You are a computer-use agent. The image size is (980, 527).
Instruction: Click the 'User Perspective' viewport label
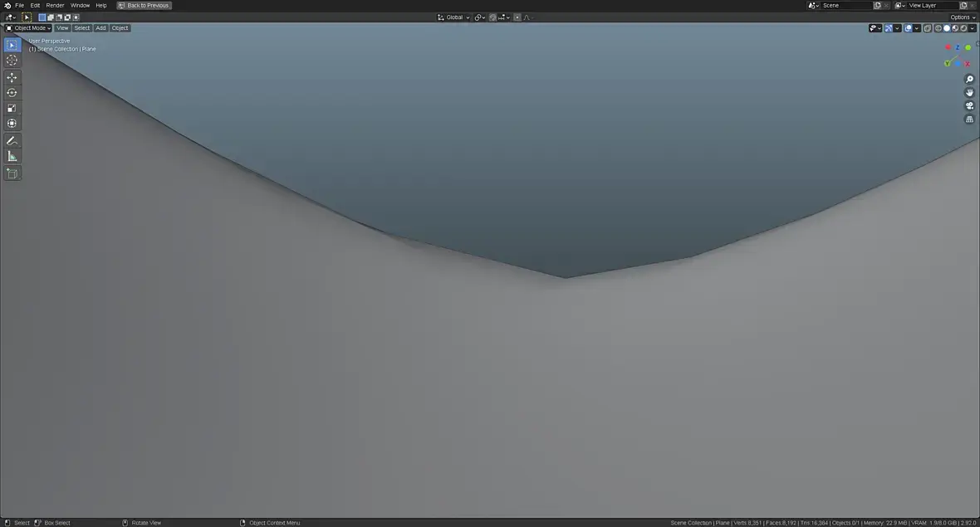point(49,41)
